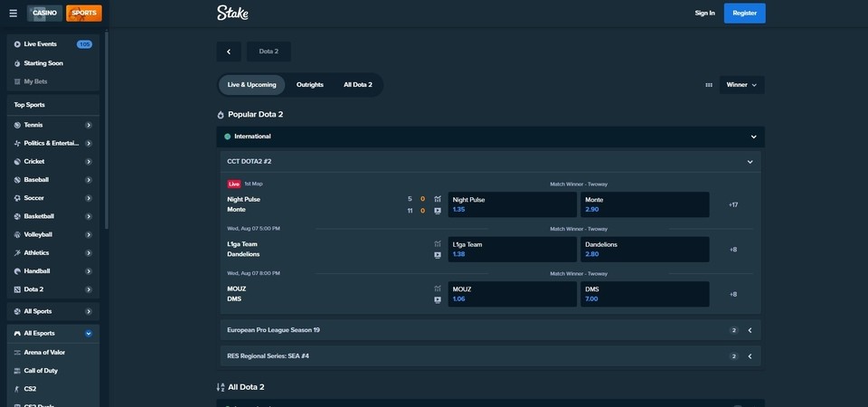Click the All Dota 2 section heading
The width and height of the screenshot is (868, 407).
246,387
